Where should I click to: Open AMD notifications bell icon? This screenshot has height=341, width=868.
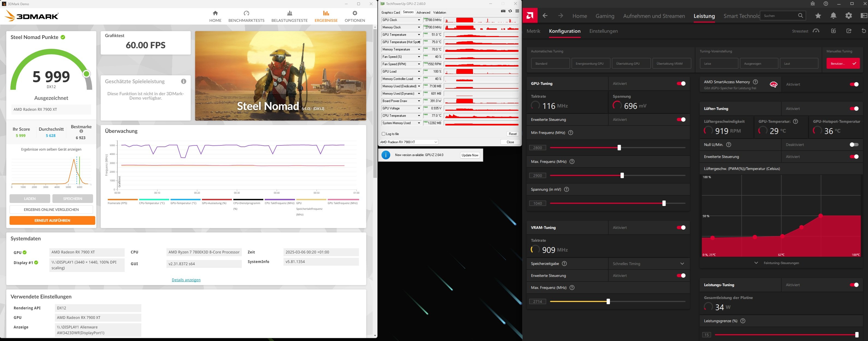point(833,16)
